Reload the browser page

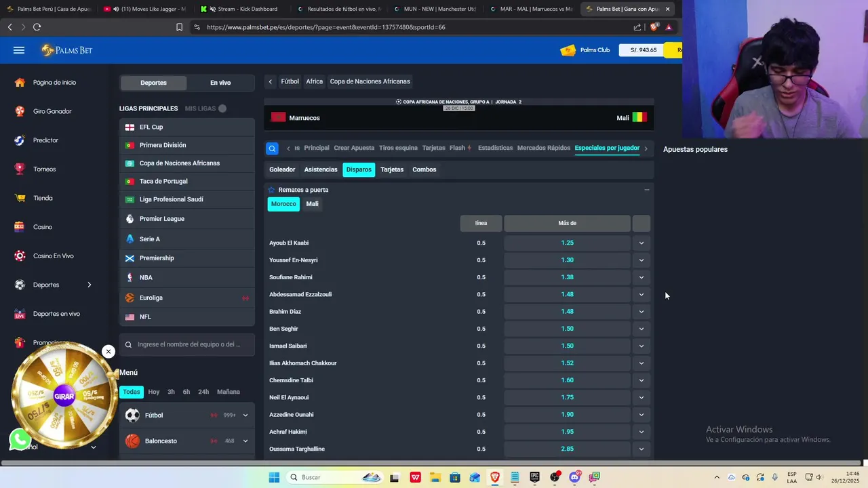(37, 27)
